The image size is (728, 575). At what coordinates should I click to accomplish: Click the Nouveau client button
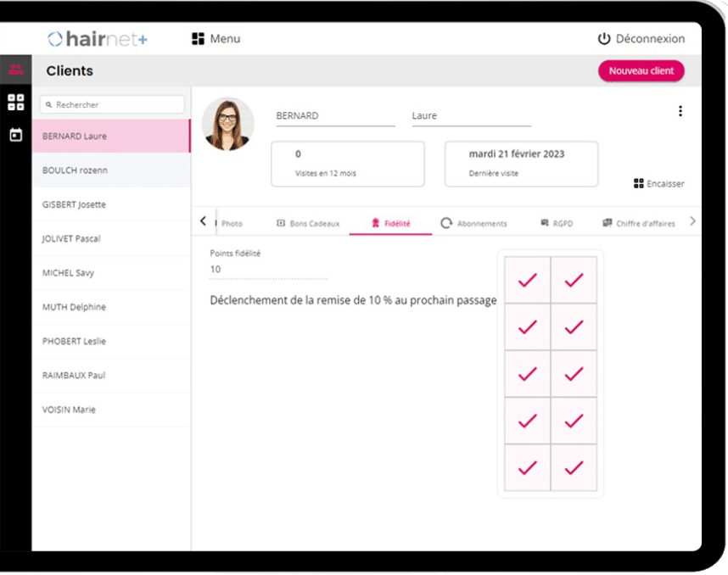[641, 71]
